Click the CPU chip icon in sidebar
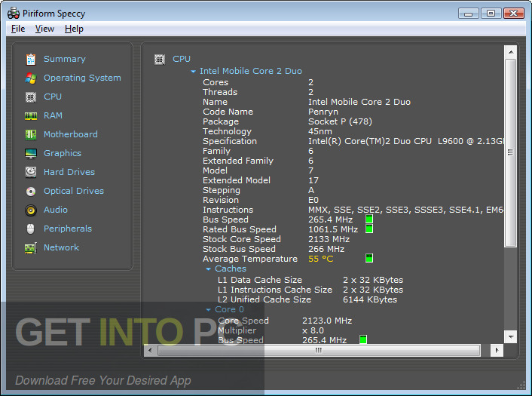Viewport: 532px width, 396px height. click(31, 97)
